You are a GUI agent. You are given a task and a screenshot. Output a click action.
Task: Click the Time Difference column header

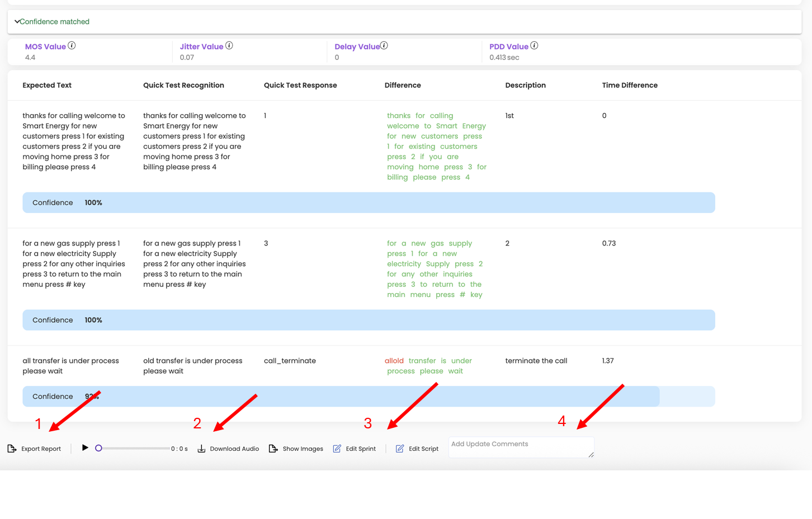630,86
